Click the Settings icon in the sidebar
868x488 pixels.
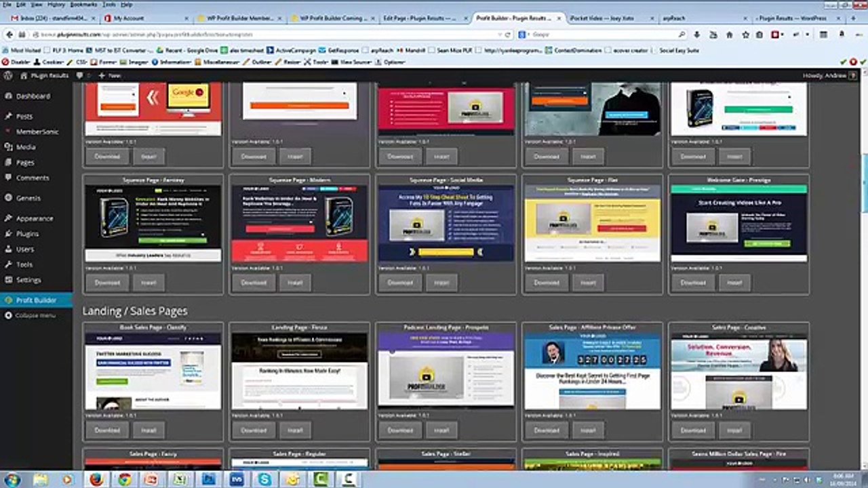[x=7, y=280]
